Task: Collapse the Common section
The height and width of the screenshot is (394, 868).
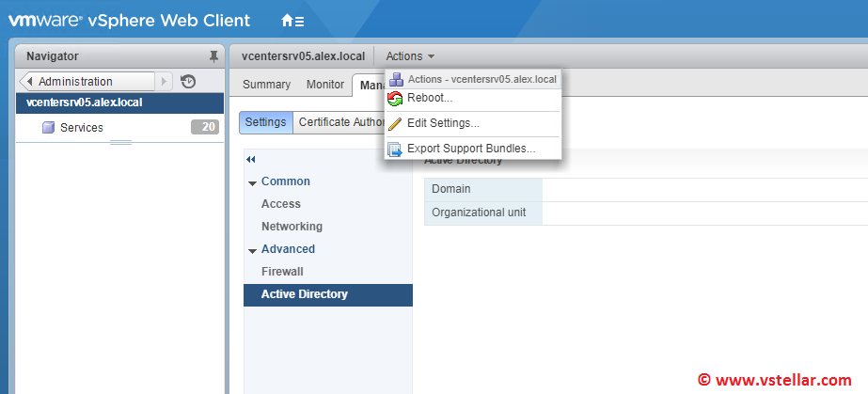Action: tap(252, 182)
